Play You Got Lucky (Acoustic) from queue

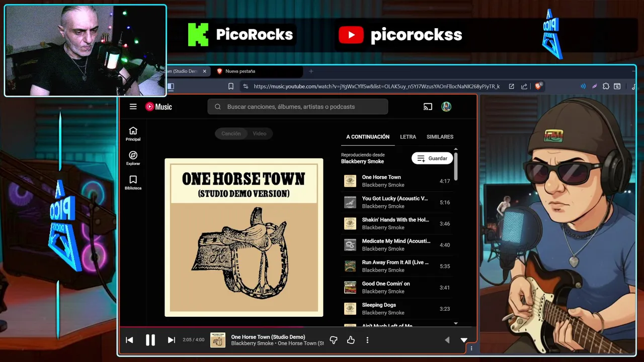[397, 202]
